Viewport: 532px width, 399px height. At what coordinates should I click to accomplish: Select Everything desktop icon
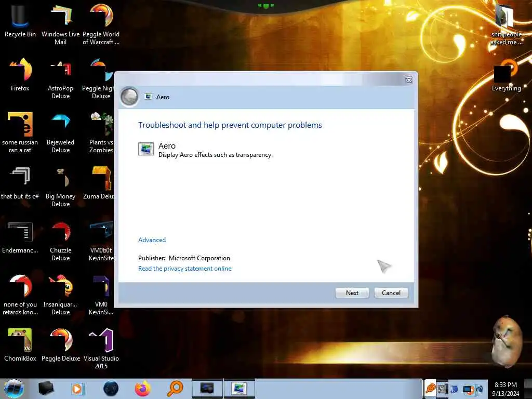click(x=506, y=75)
